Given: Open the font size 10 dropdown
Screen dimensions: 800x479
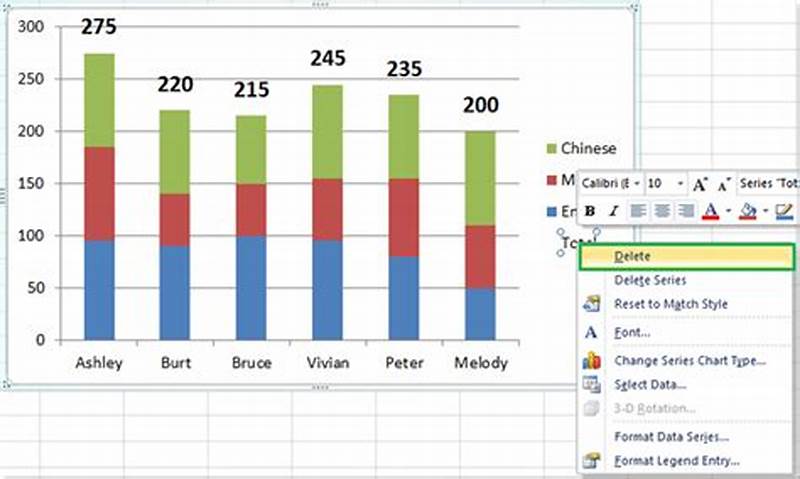Looking at the screenshot, I should (680, 184).
